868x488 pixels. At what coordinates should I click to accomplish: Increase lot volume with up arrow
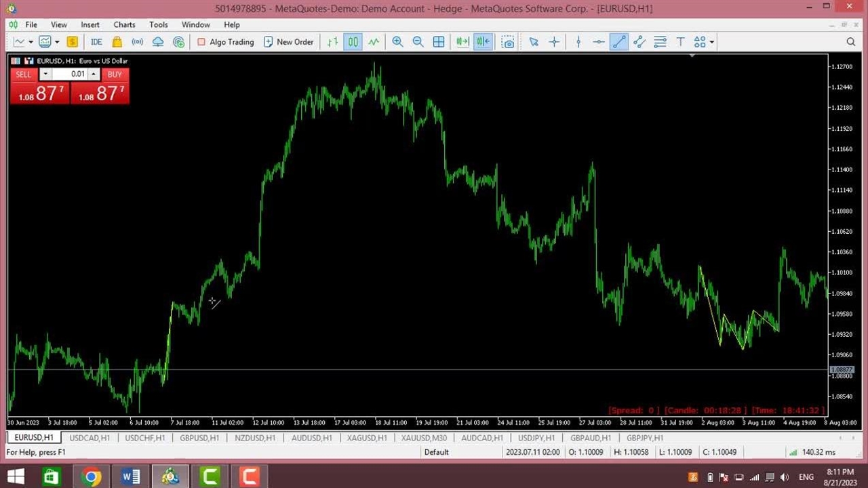pyautogui.click(x=94, y=75)
